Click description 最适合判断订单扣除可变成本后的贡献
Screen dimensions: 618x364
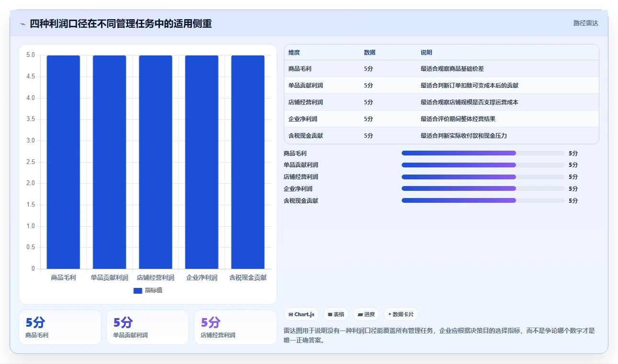[470, 86]
